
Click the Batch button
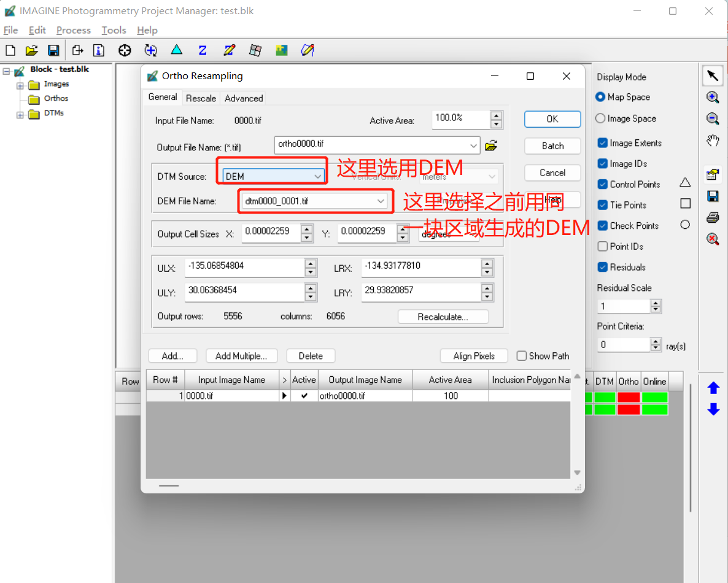(x=552, y=146)
